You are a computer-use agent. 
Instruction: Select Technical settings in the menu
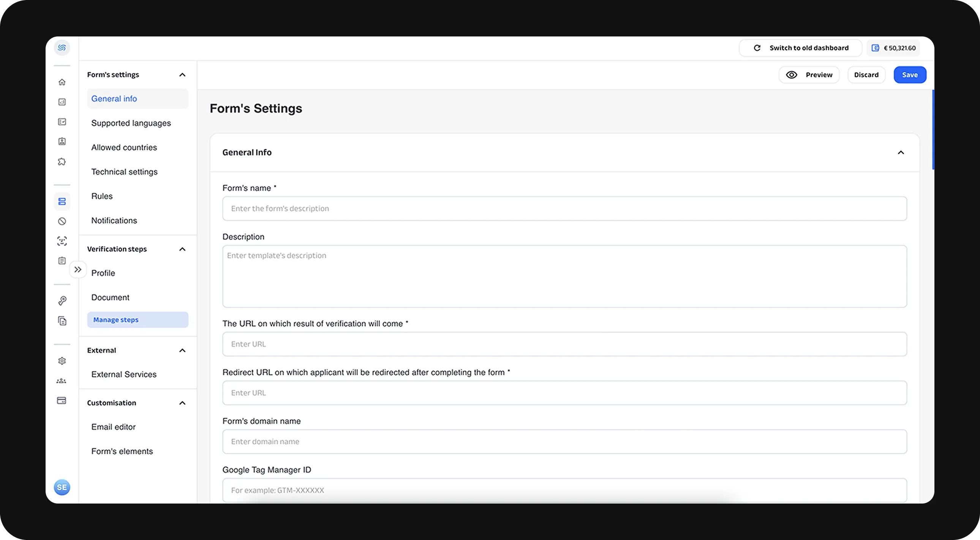(x=125, y=172)
